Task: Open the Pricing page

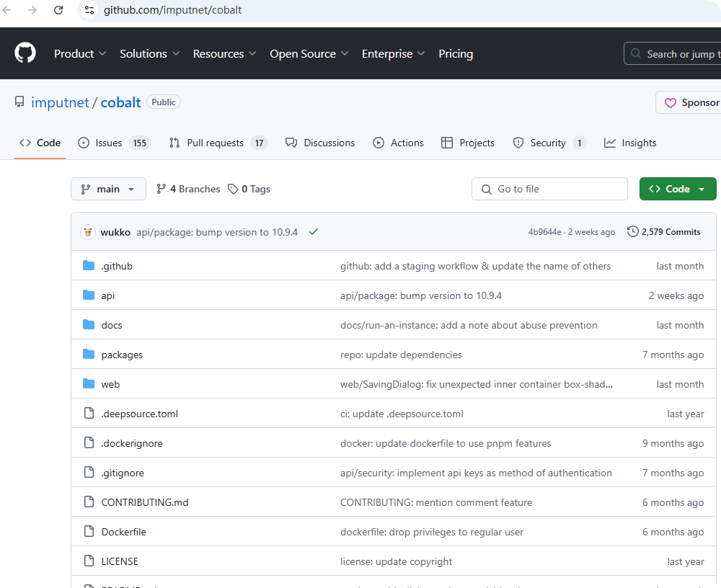Action: (x=455, y=54)
